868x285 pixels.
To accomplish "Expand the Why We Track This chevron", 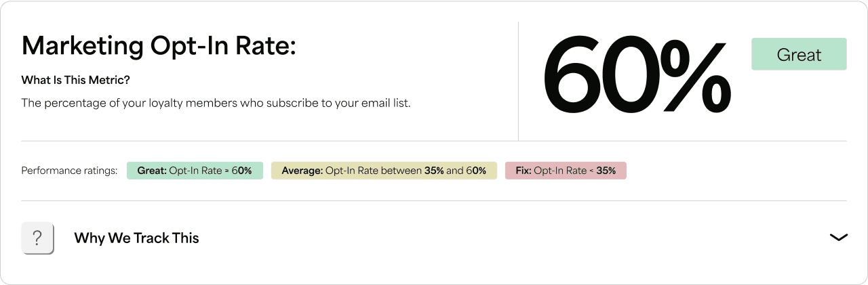I will tap(838, 237).
